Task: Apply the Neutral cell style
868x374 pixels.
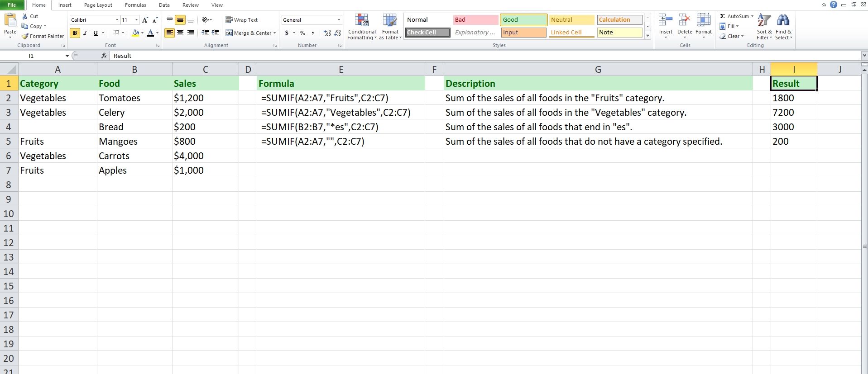Action: [571, 20]
